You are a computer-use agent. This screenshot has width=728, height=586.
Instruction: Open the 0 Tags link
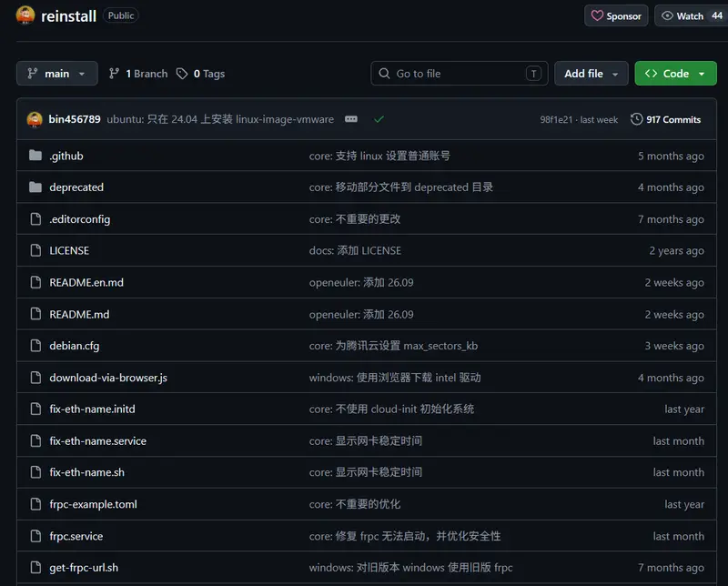pyautogui.click(x=200, y=74)
